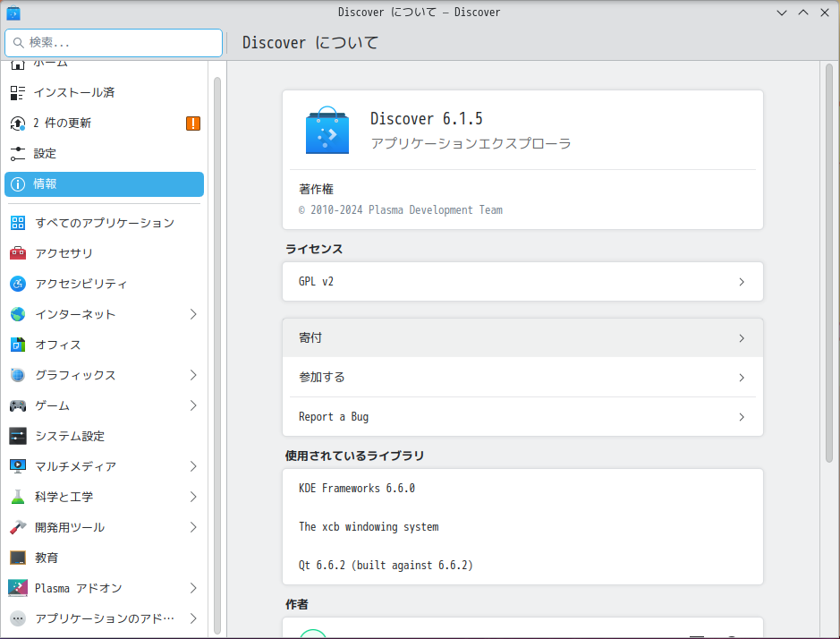840x639 pixels.
Task: Open the GPL v2 license entry
Action: point(522,282)
